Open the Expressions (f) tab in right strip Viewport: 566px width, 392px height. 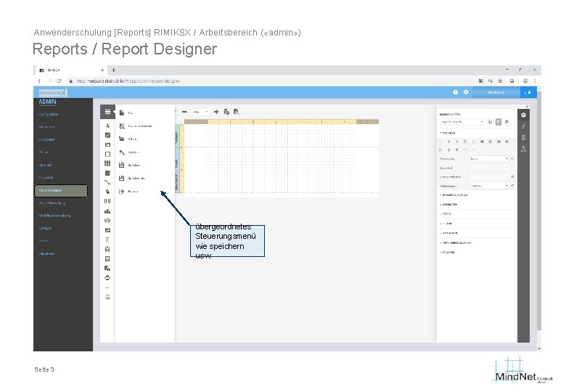point(523,126)
